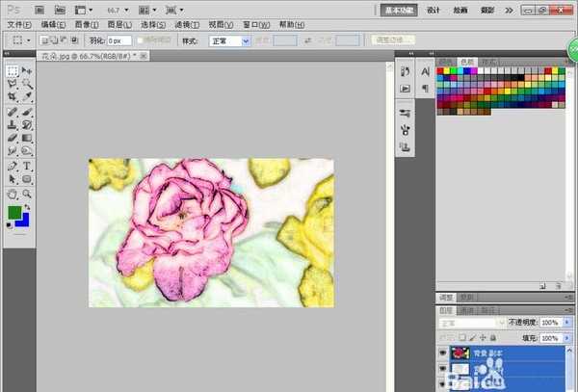Image resolution: width=578 pixels, height=392 pixels.
Task: Open the 样式 dropdown set to 正常
Action: tap(229, 41)
